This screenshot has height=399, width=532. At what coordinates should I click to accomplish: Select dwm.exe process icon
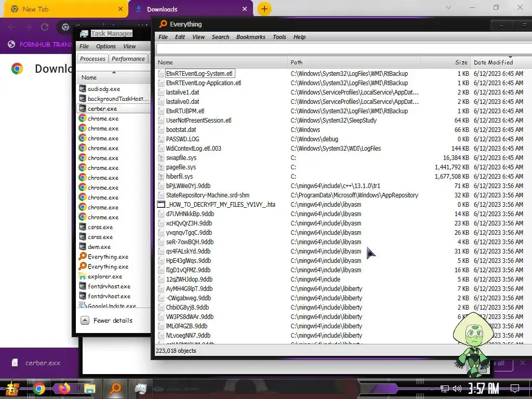pos(83,247)
